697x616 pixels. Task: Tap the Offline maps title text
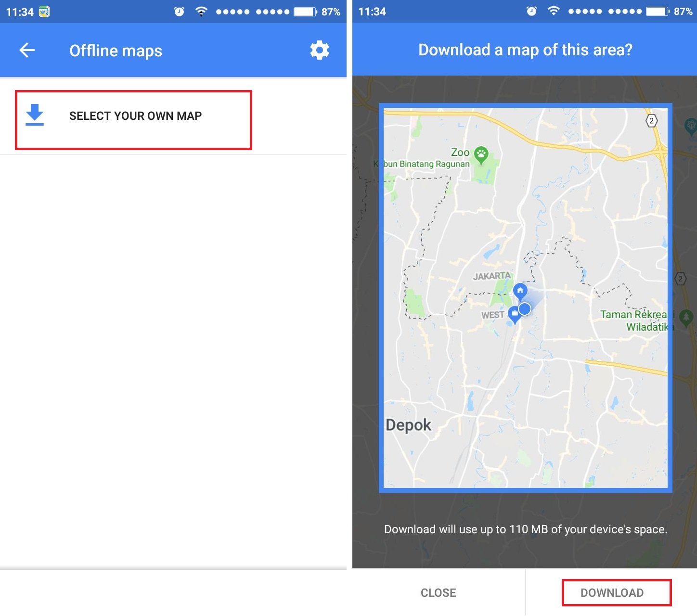pos(116,51)
